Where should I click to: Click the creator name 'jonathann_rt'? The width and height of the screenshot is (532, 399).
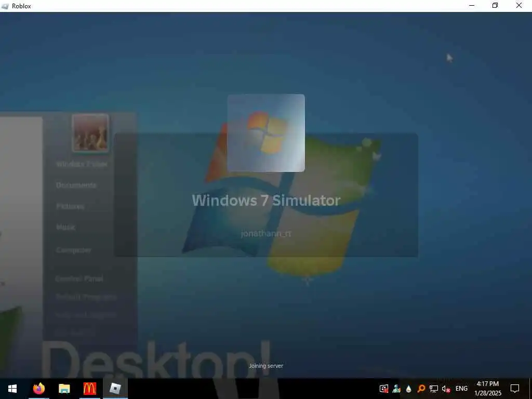[x=266, y=233]
